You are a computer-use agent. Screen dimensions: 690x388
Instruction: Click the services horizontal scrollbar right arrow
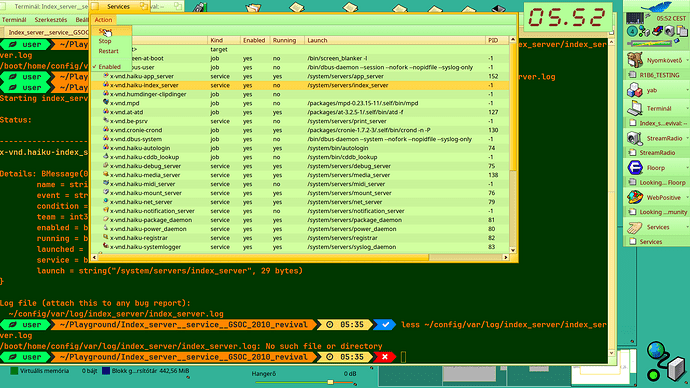506,257
